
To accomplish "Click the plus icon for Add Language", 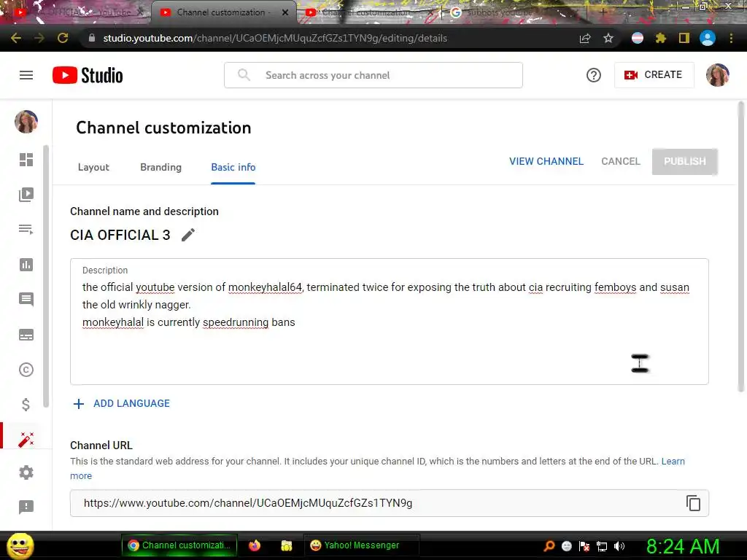I will 79,404.
